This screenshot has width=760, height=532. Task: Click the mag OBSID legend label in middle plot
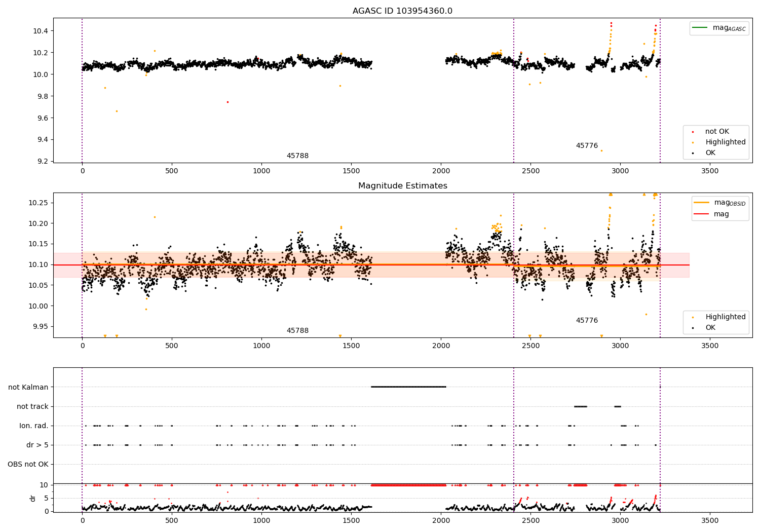click(730, 203)
